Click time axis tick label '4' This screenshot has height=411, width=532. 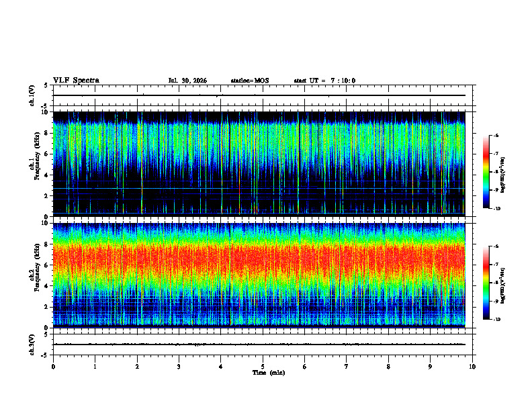[x=221, y=367]
